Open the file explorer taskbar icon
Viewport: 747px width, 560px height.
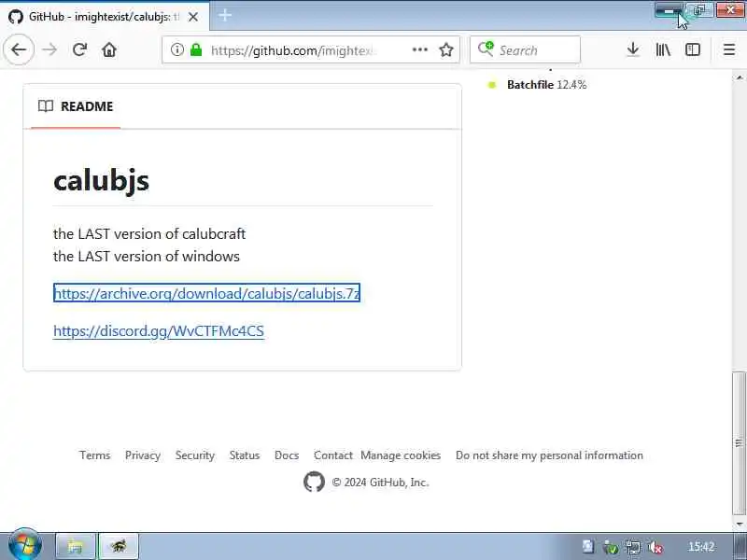click(76, 546)
